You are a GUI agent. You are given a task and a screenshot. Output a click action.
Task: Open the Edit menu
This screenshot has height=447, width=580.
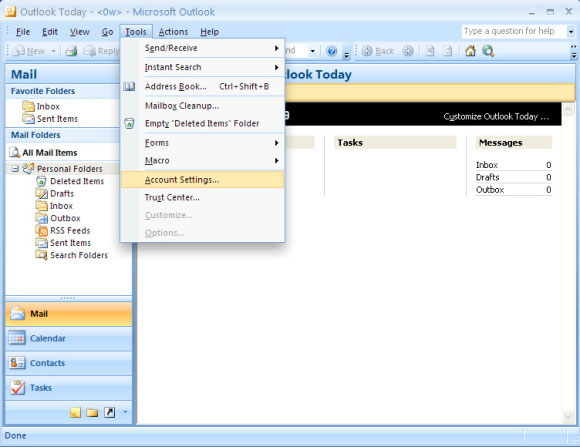[x=50, y=32]
